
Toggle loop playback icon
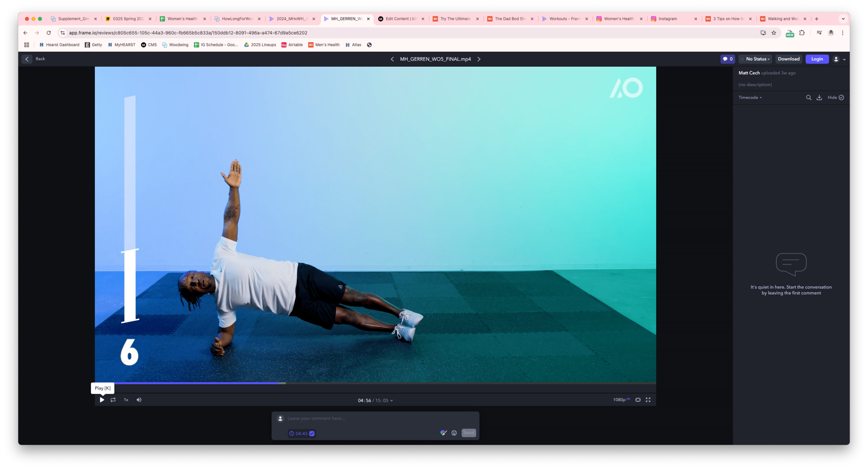pyautogui.click(x=113, y=400)
